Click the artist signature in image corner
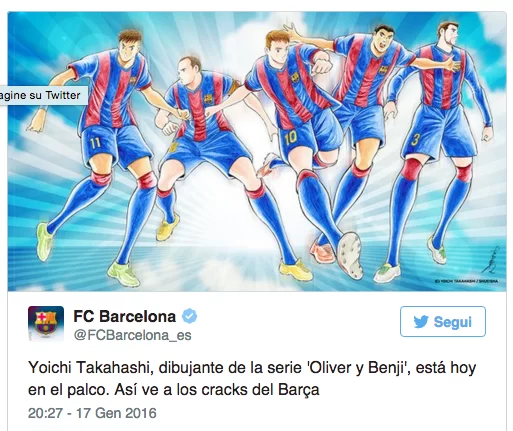Screen dimensions: 513x431 pyautogui.click(x=491, y=263)
